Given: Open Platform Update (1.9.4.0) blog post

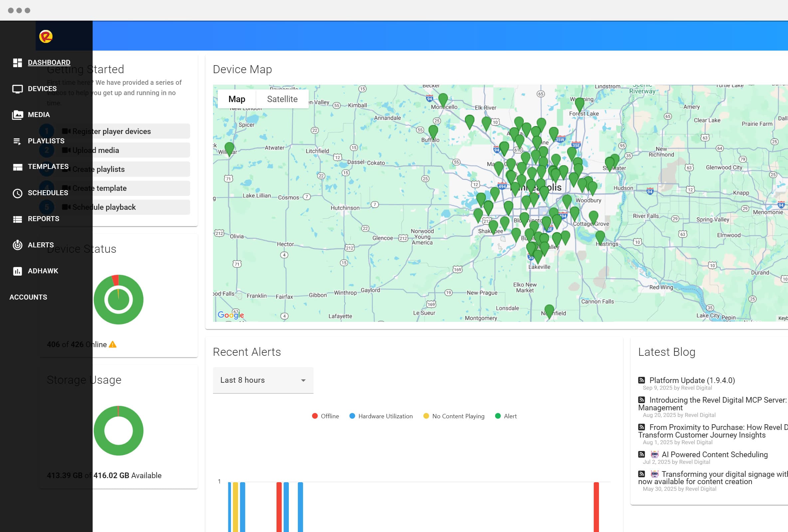Looking at the screenshot, I should click(x=692, y=380).
